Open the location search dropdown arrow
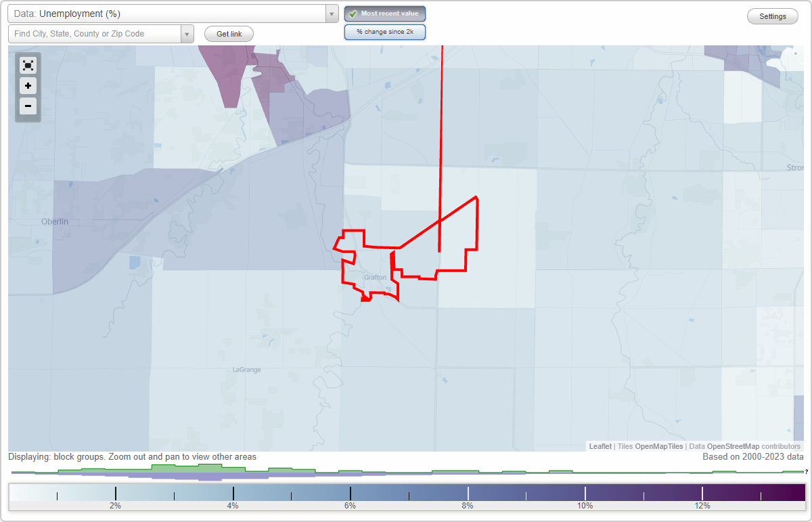This screenshot has height=522, width=812. click(187, 34)
